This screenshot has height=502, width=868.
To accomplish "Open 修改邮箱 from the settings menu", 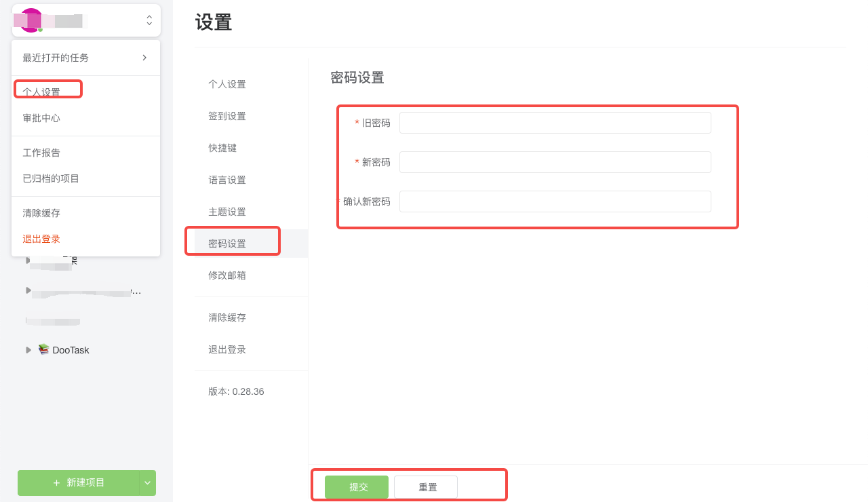I will (228, 275).
